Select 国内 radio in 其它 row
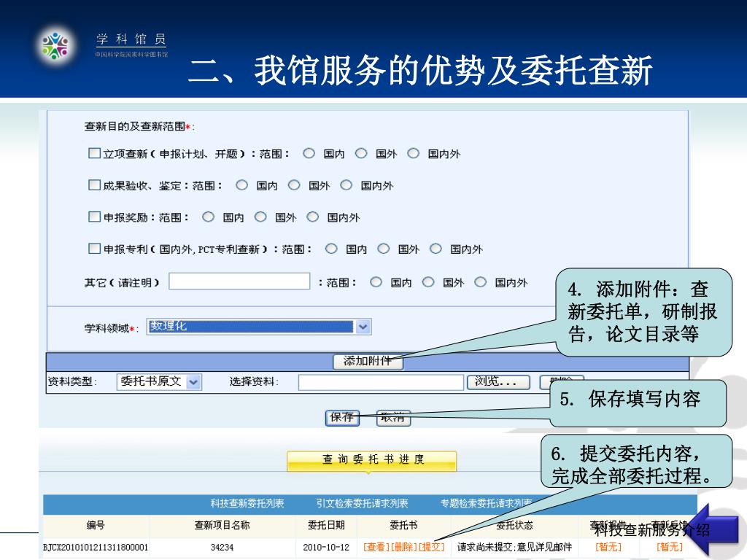 click(x=376, y=282)
